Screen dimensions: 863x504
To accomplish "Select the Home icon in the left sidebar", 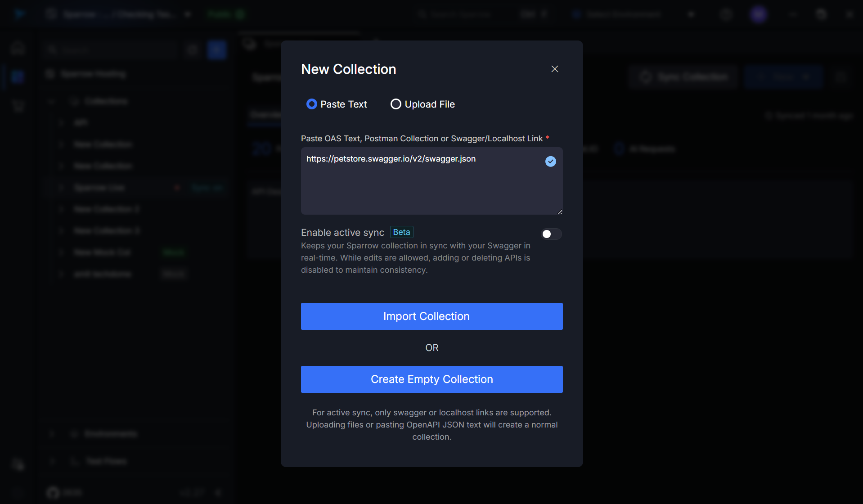I will tap(17, 48).
